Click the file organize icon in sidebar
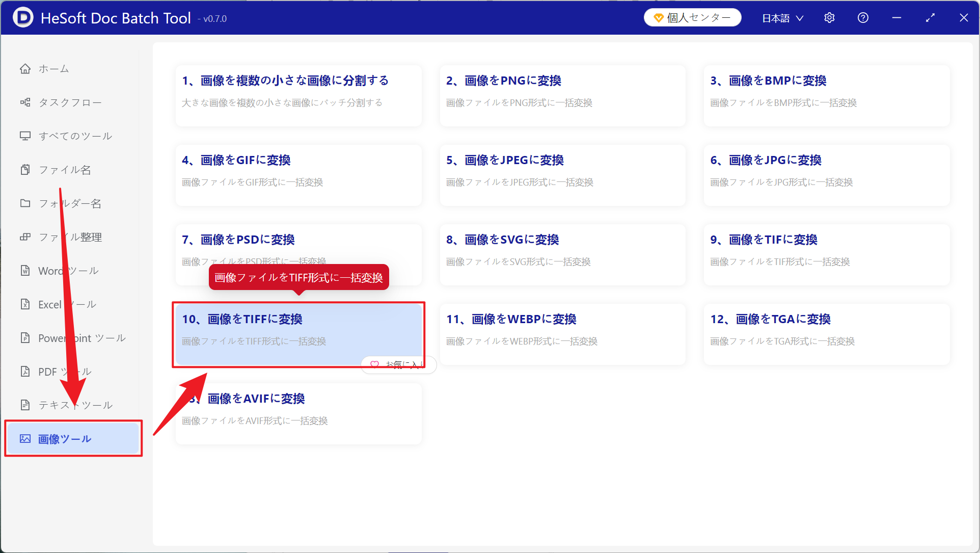Image resolution: width=980 pixels, height=553 pixels. pyautogui.click(x=25, y=237)
